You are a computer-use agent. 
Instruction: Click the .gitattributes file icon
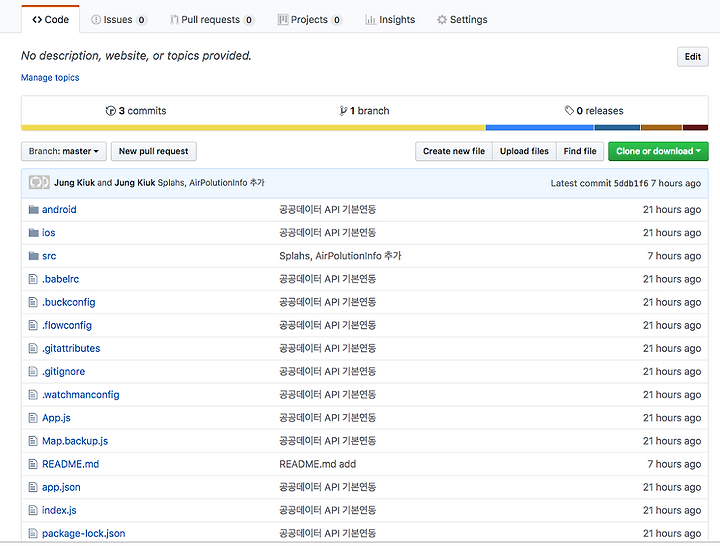[33, 349]
